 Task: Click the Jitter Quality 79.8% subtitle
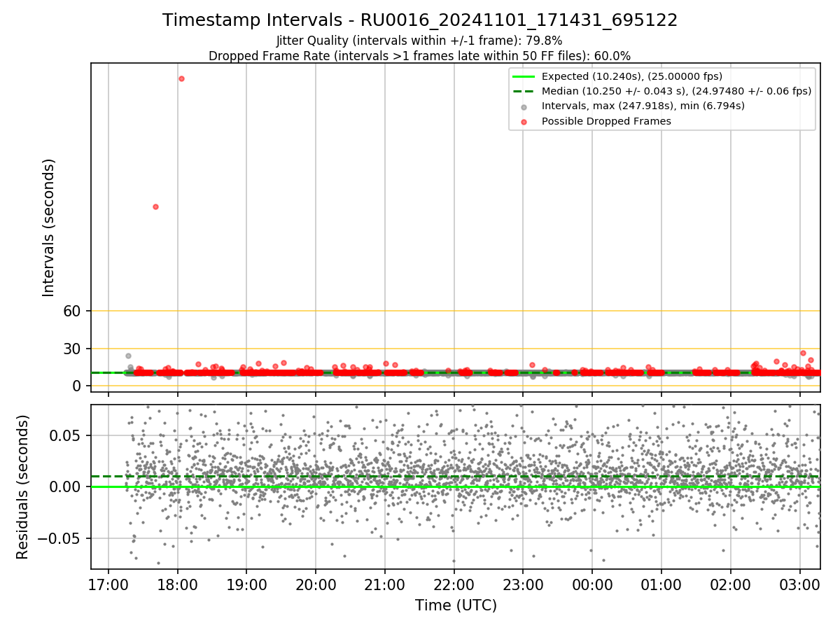coord(419,41)
